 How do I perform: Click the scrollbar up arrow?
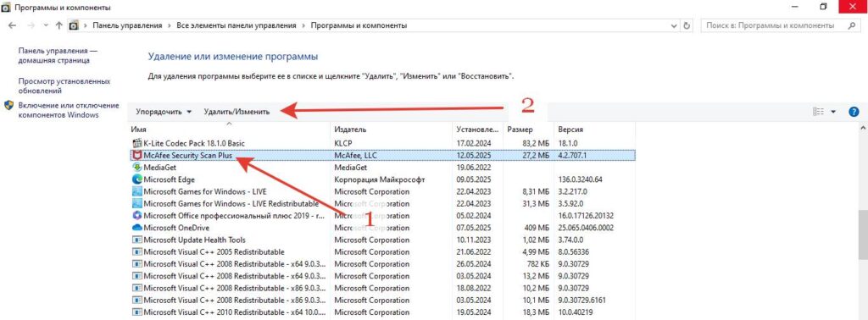tap(863, 128)
